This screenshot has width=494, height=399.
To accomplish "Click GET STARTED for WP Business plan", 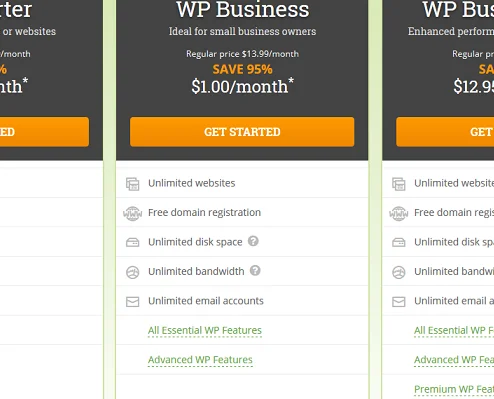I will (x=242, y=132).
